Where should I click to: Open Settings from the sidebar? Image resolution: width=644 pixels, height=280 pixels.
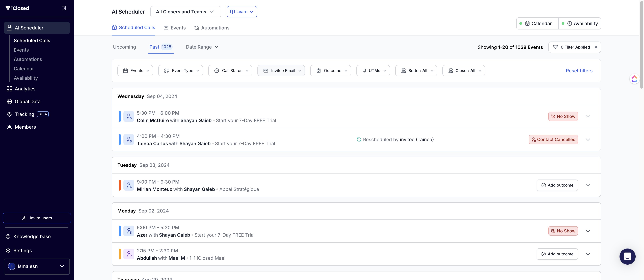tap(22, 251)
